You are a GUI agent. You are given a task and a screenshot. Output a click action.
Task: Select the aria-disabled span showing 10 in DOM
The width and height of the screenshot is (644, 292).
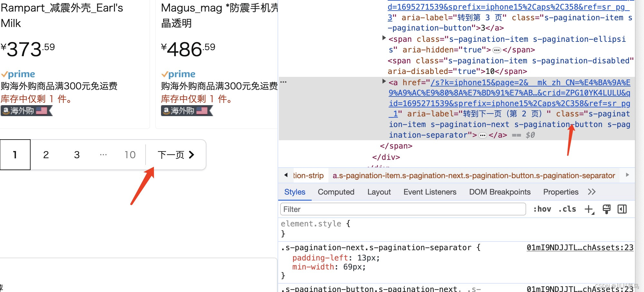(x=510, y=66)
